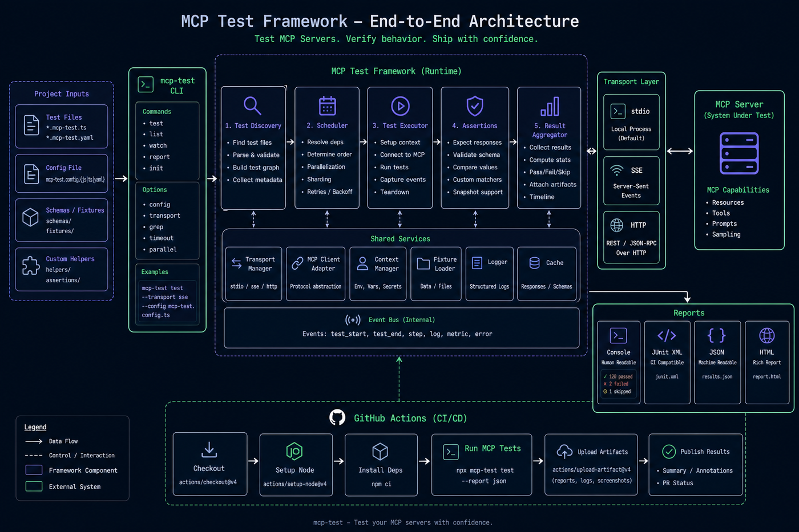This screenshot has width=799, height=532.
Task: Click the MCP Client Adapter link icon
Action: click(297, 263)
